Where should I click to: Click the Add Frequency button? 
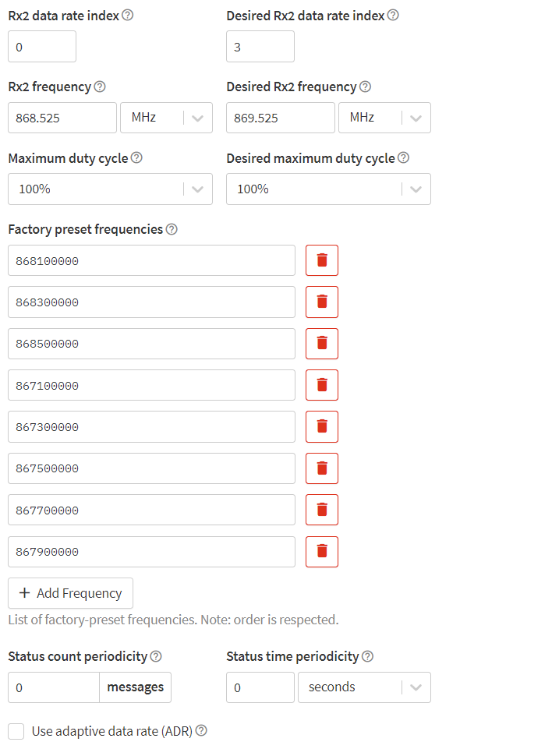pos(70,593)
